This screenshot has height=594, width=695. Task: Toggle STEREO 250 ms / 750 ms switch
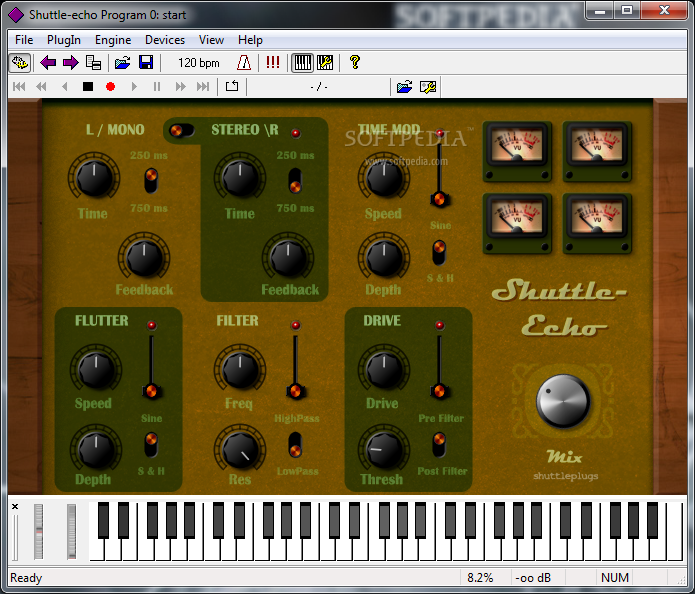pos(295,180)
